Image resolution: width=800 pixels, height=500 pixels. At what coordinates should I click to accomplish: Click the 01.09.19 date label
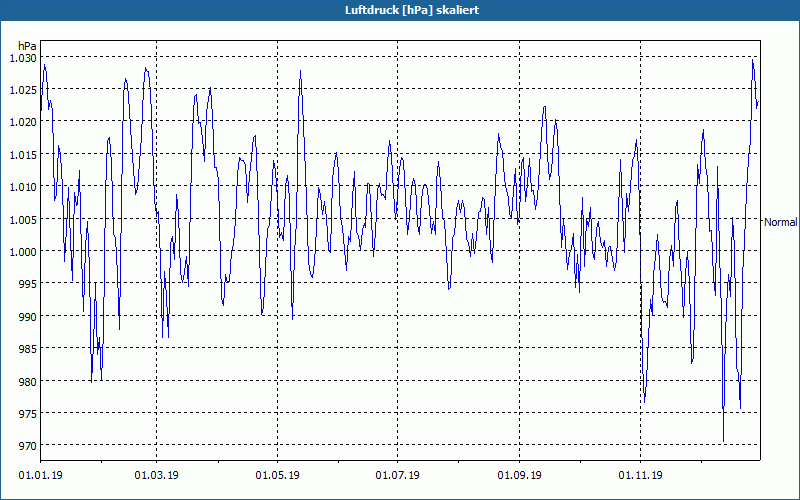click(519, 476)
